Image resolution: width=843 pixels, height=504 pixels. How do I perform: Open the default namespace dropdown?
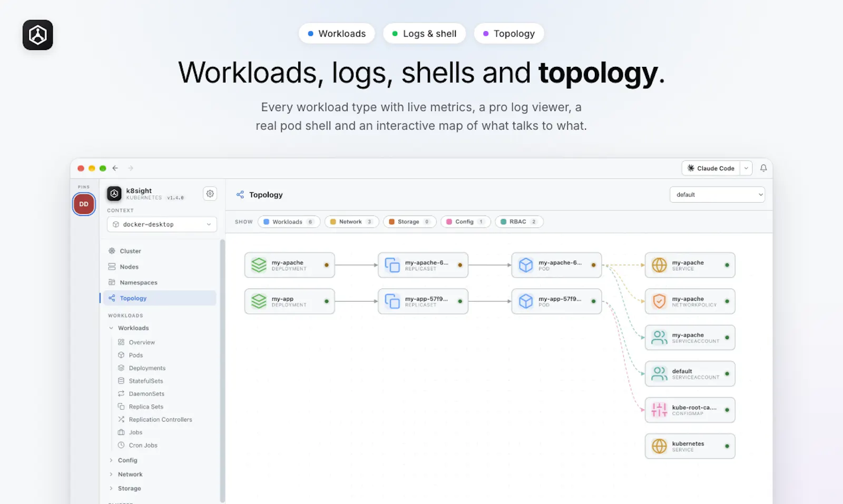coord(717,194)
